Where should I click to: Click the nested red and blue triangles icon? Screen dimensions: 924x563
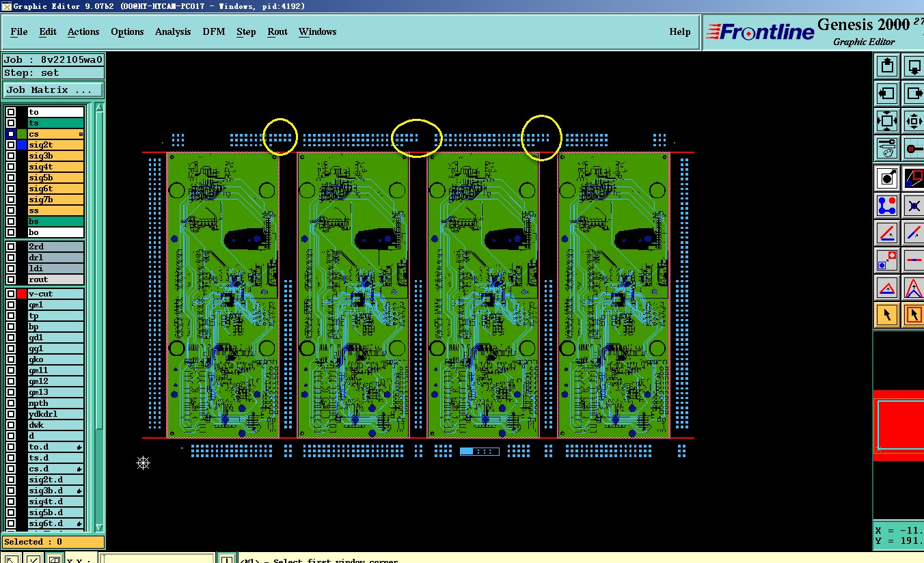pos(914,288)
